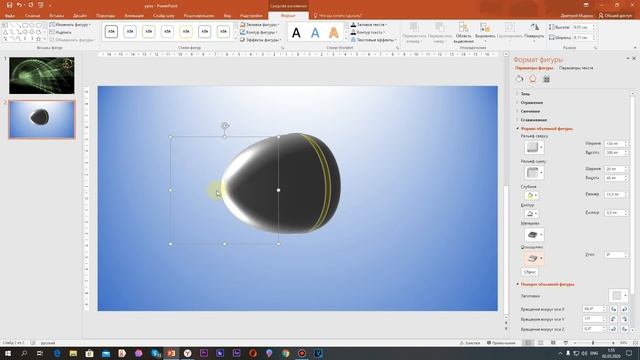The width and height of the screenshot is (640, 360).
Task: Open Size & Properties icon in format pane
Action: click(x=546, y=79)
